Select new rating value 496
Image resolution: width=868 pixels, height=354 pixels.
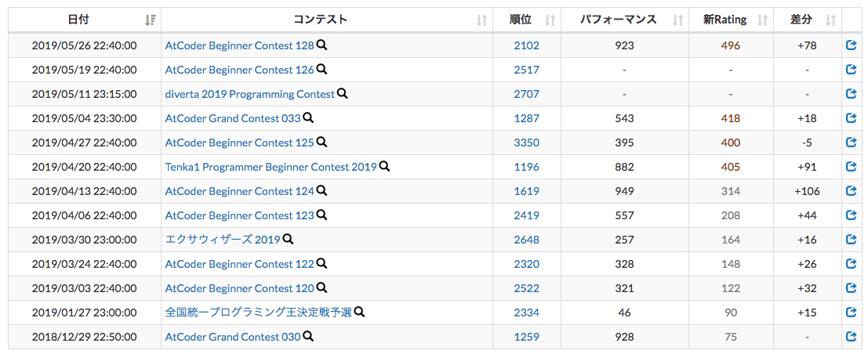click(x=731, y=46)
